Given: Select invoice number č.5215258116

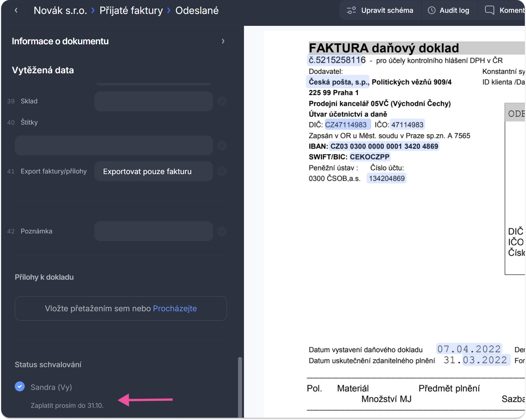Looking at the screenshot, I should (x=337, y=60).
